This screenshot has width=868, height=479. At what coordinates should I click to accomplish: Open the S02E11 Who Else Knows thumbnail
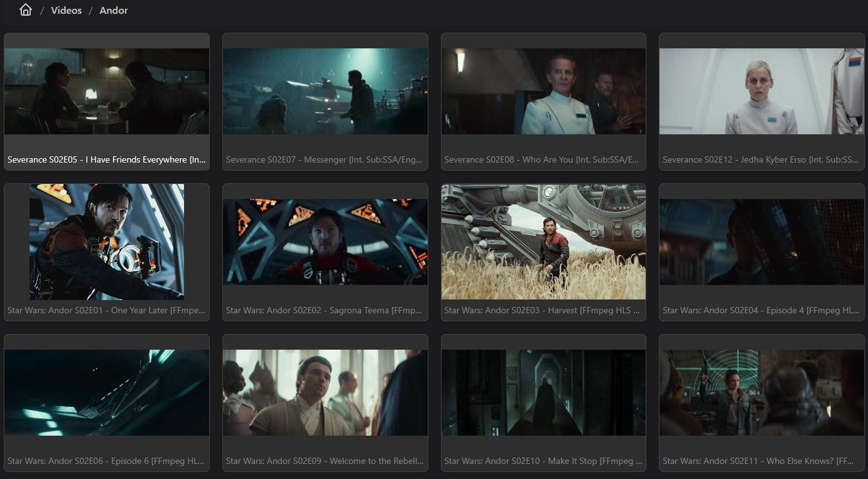[762, 393]
